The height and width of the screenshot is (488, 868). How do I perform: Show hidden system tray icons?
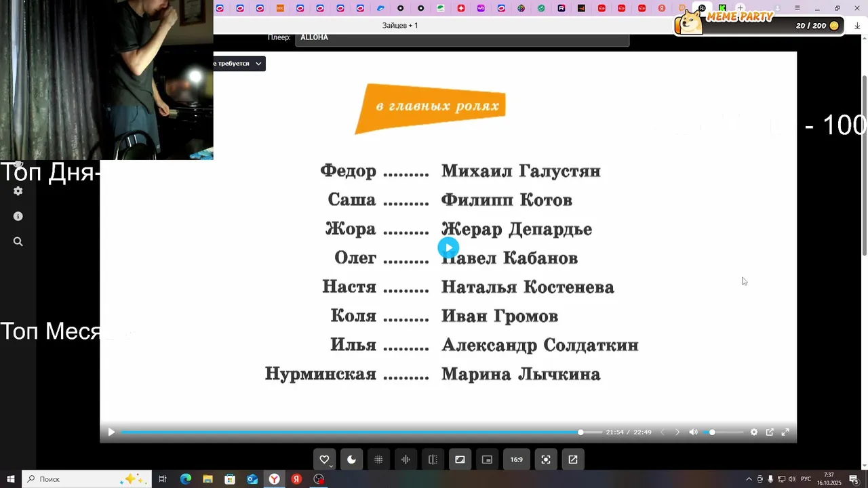click(749, 479)
